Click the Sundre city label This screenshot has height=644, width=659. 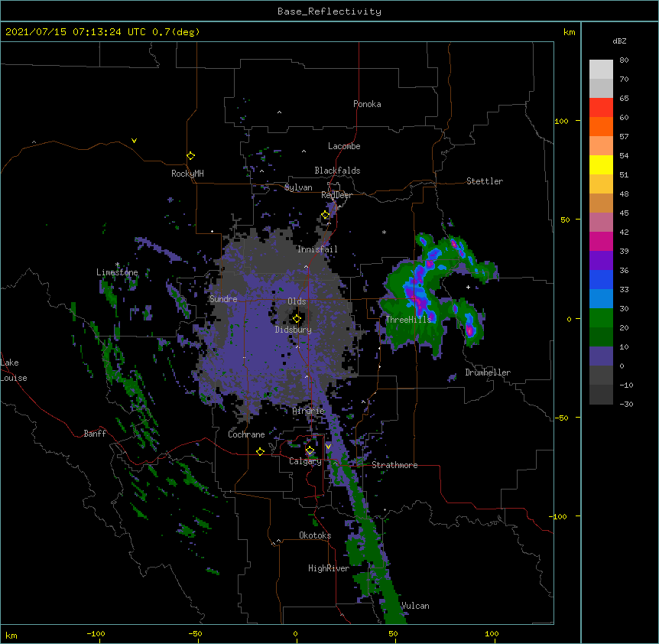tap(223, 299)
